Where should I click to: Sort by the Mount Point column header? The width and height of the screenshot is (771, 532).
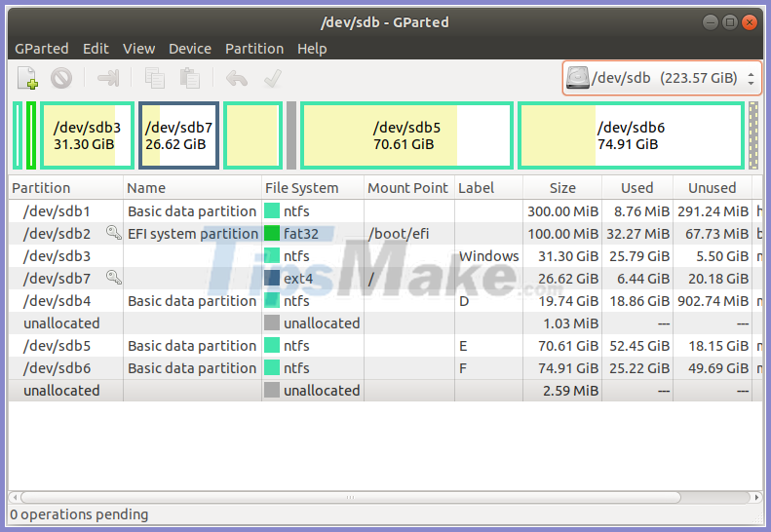(409, 188)
